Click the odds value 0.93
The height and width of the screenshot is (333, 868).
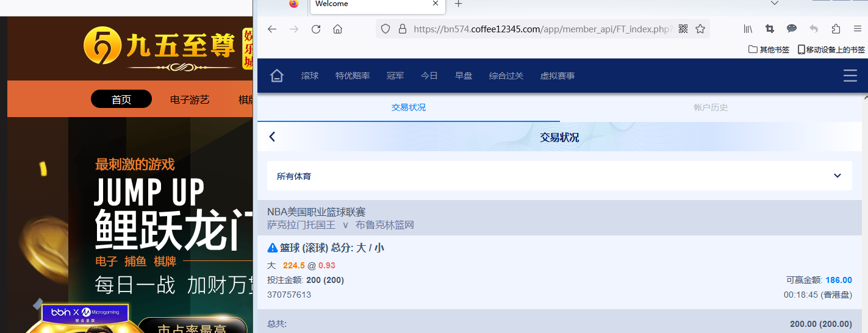coord(327,265)
